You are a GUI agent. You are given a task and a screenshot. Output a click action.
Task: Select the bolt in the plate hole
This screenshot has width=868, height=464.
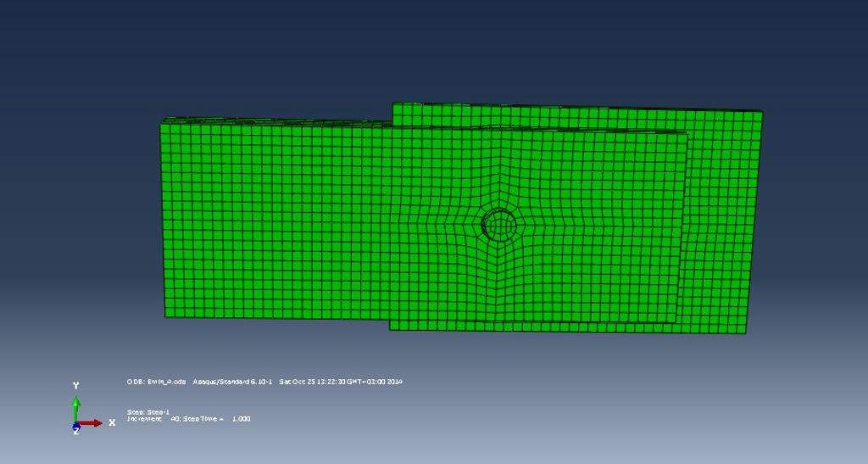[498, 225]
